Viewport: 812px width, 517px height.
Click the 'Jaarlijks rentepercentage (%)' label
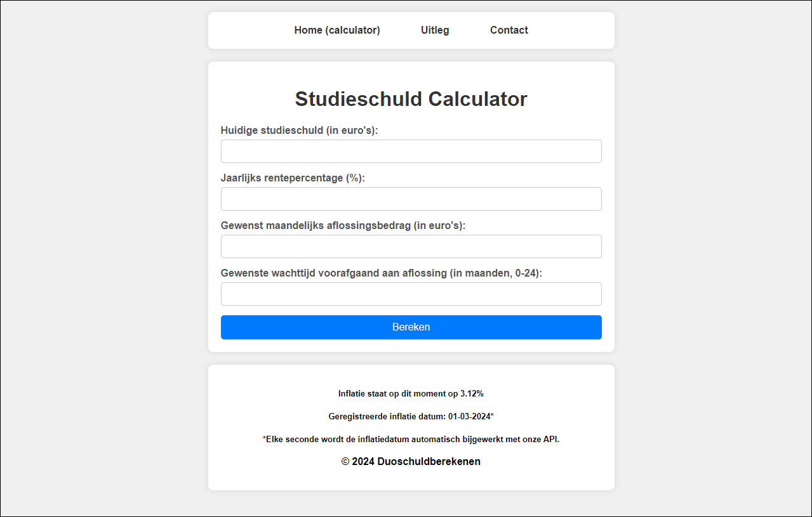293,178
